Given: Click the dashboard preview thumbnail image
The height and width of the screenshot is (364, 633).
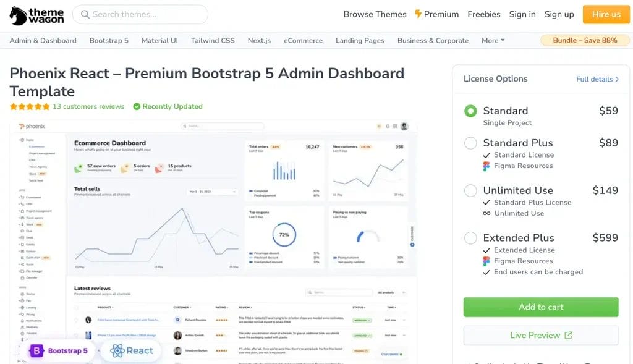Looking at the screenshot, I should [x=213, y=241].
